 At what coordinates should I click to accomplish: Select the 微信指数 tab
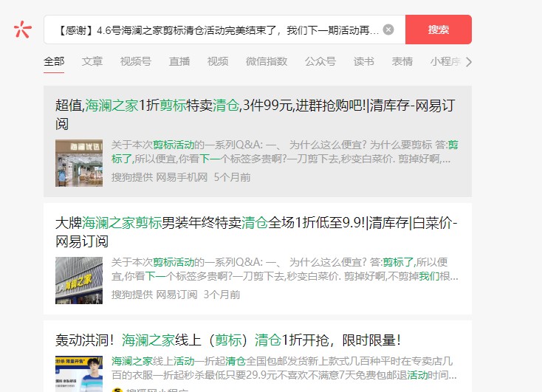tap(266, 61)
